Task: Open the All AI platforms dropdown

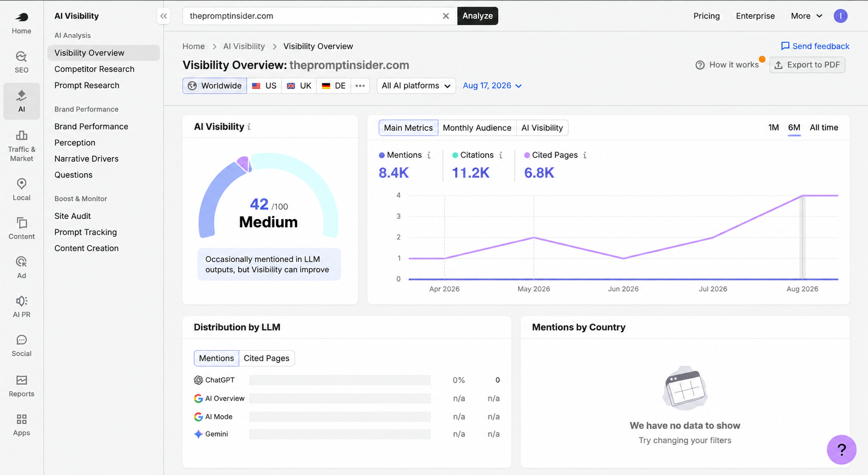Action: (x=416, y=85)
